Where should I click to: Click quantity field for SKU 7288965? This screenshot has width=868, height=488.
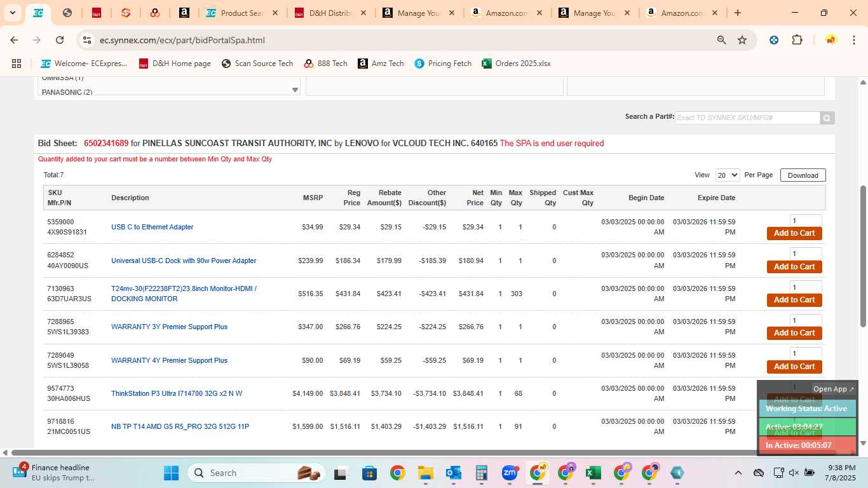pos(806,320)
